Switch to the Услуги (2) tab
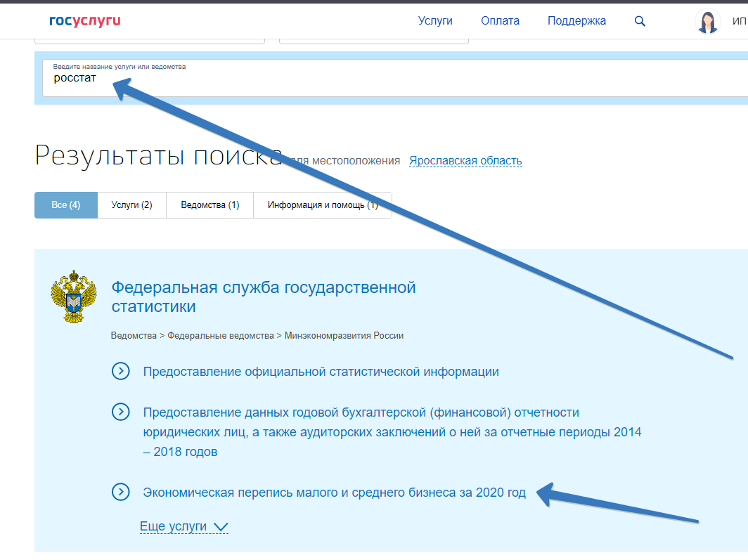This screenshot has height=560, width=748. tap(131, 205)
